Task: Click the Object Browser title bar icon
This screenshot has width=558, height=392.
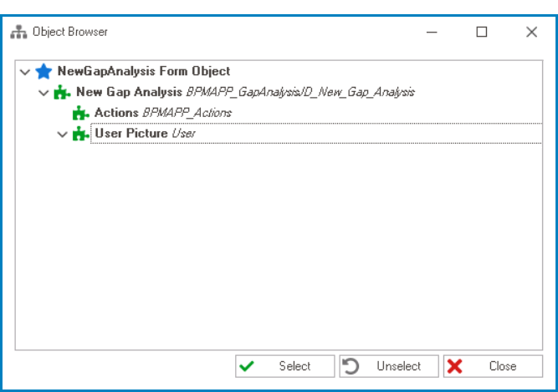Action: [18, 33]
